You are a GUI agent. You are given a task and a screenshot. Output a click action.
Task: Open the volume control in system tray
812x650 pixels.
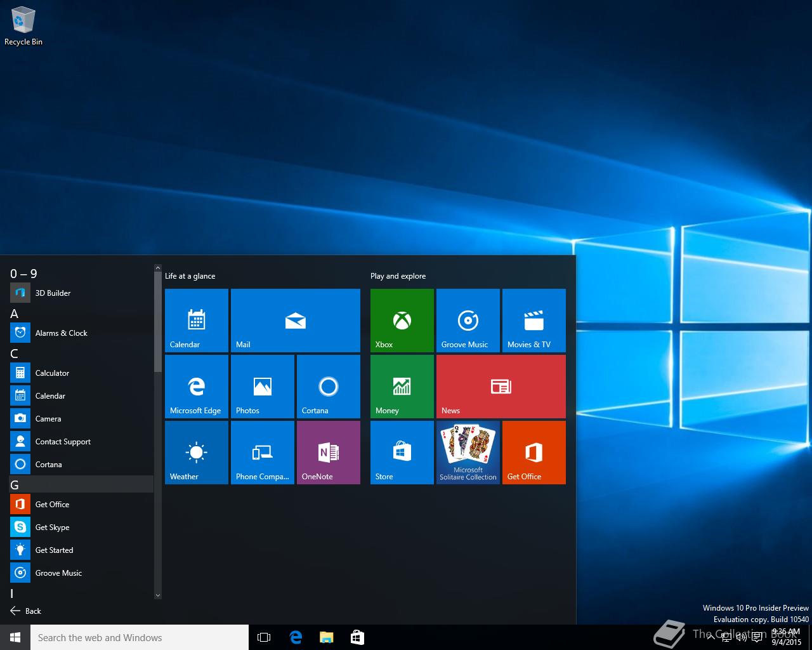point(741,637)
